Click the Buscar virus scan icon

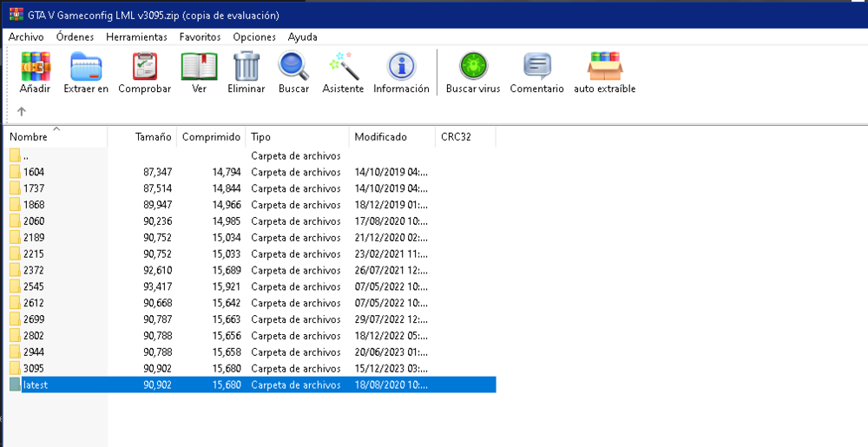(x=473, y=66)
